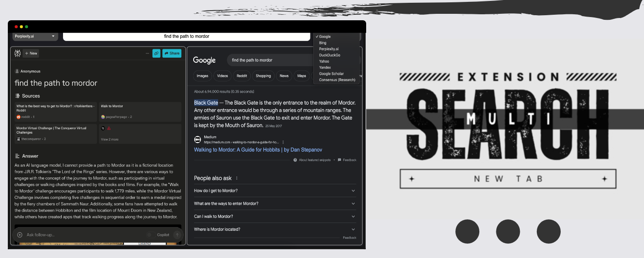The width and height of the screenshot is (644, 258).
Task: Click the 'About 6,94,000 results' text
Action: pyautogui.click(x=224, y=92)
